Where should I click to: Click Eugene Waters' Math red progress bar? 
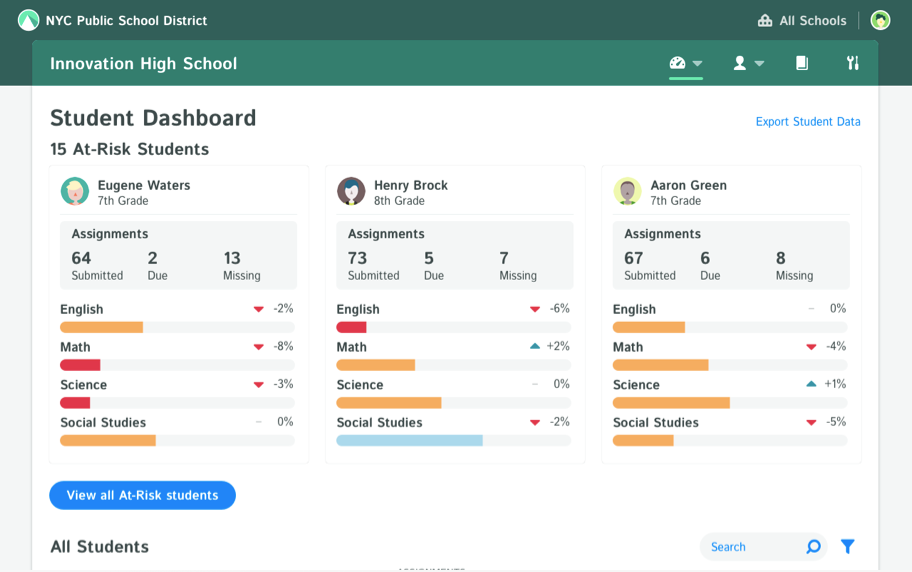coord(80,365)
